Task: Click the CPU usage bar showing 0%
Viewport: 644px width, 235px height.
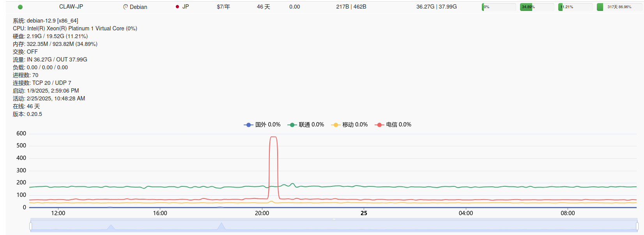Action: click(499, 7)
